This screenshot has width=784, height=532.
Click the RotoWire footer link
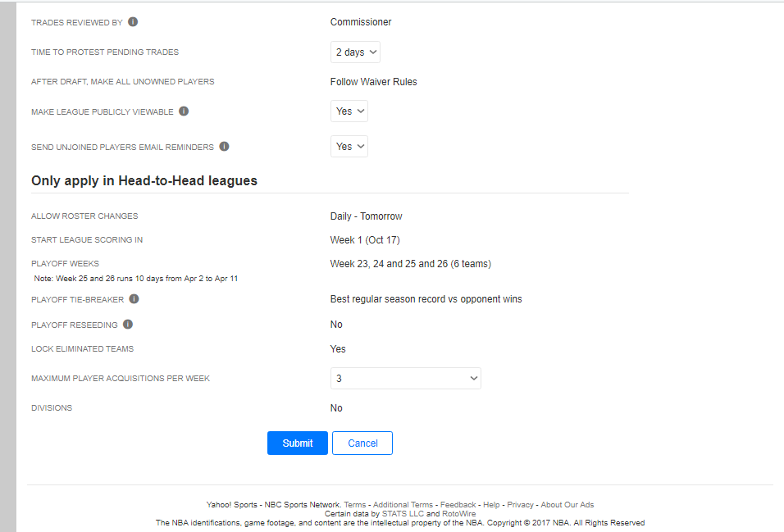coord(459,514)
